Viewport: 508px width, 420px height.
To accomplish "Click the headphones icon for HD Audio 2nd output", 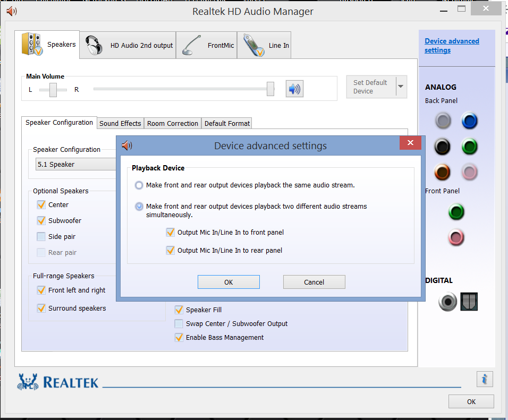I will [94, 45].
